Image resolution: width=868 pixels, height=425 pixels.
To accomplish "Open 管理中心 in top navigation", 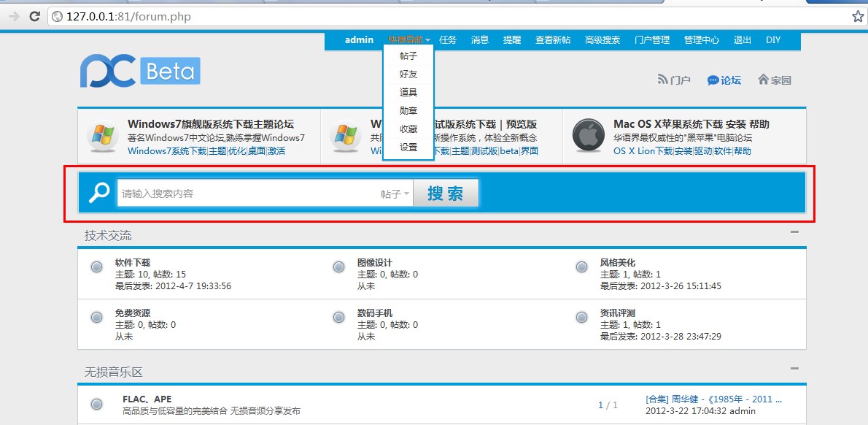I will pos(702,40).
